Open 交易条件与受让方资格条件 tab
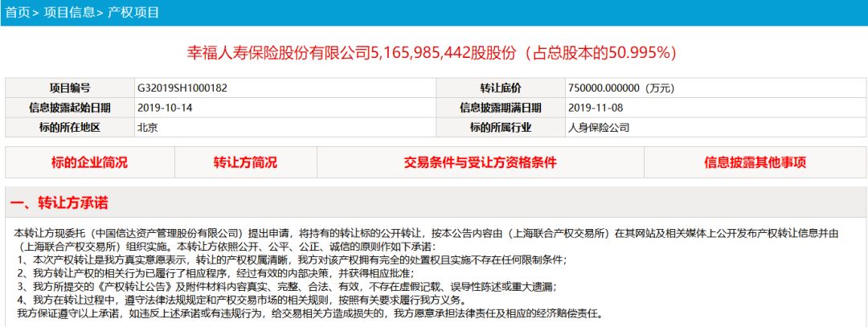868x327 pixels. [x=481, y=162]
